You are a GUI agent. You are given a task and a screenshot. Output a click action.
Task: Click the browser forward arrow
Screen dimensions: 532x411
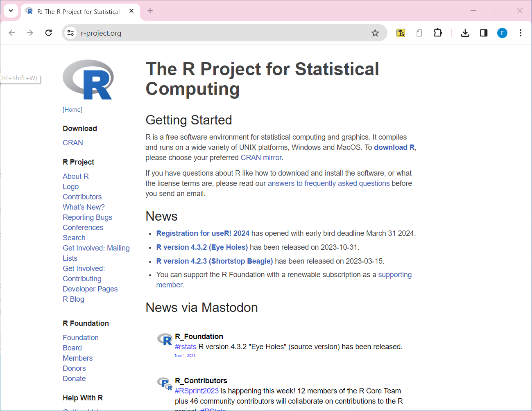(x=30, y=33)
